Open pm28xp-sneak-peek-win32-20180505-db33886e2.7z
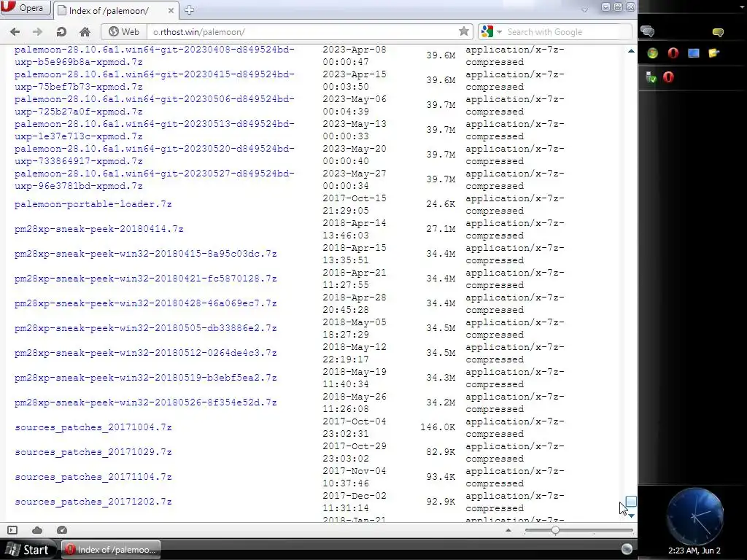 point(145,328)
